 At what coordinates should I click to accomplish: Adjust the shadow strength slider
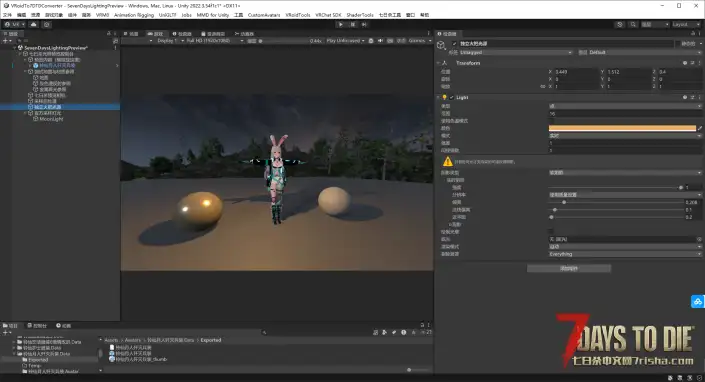(616, 187)
